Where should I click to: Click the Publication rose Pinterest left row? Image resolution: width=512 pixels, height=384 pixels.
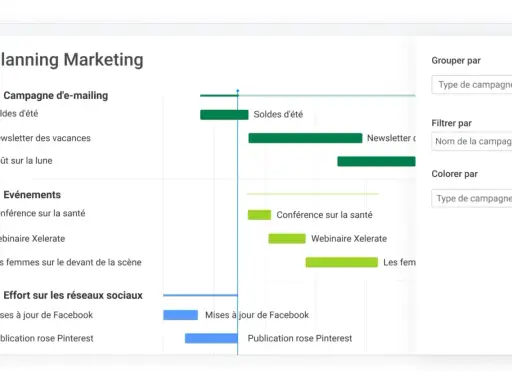pyautogui.click(x=47, y=338)
